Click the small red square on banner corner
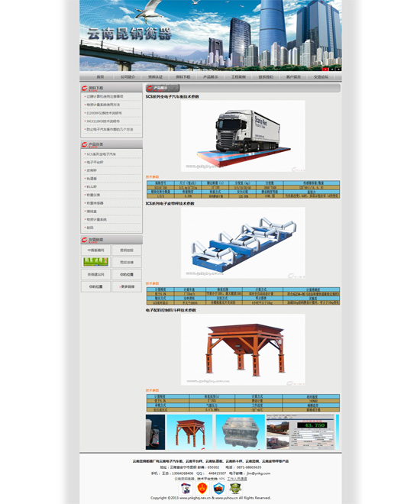 (325, 69)
